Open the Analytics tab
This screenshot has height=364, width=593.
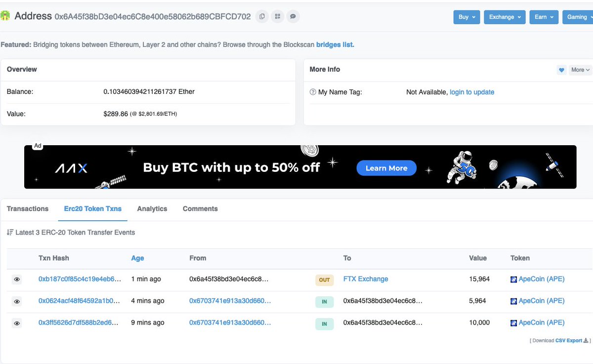152,209
